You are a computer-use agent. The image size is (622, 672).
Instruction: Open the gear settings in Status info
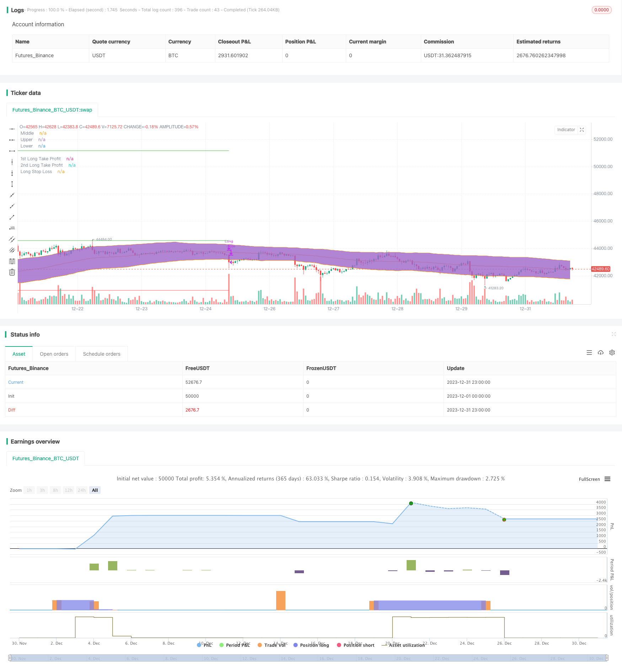point(612,353)
